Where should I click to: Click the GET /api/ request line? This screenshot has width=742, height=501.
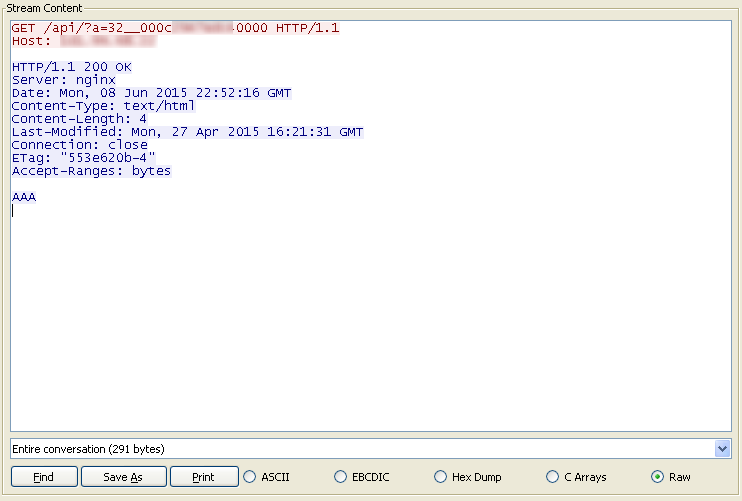click(176, 28)
